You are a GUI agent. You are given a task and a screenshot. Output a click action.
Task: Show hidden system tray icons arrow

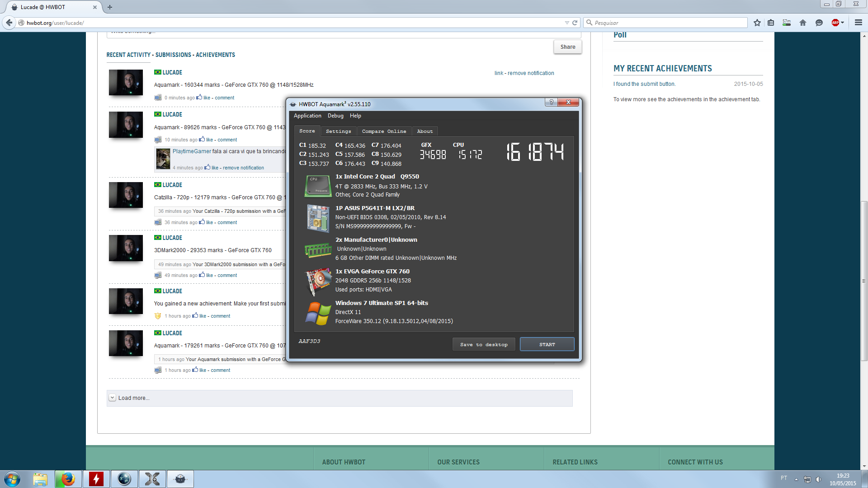[796, 479]
